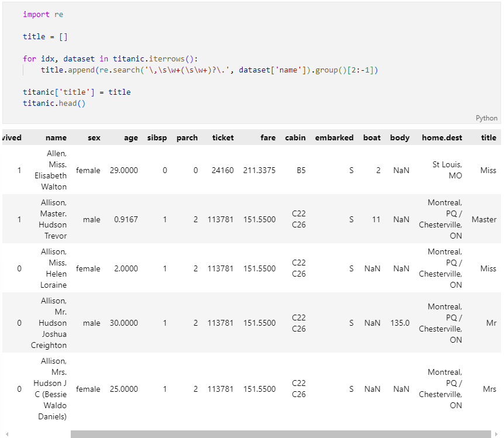
Task: Select the 'fare' column header
Action: pos(268,138)
